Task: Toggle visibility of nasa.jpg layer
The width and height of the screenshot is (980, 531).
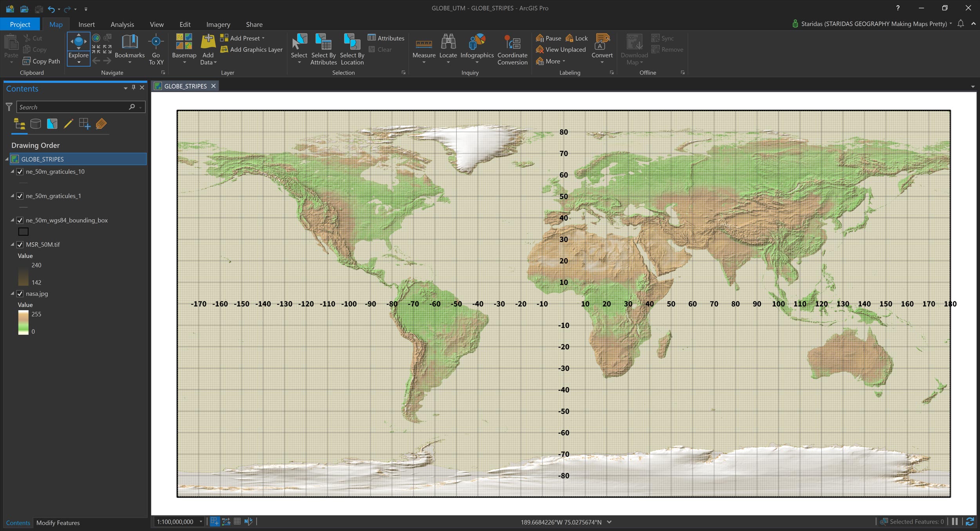Action: pyautogui.click(x=20, y=294)
